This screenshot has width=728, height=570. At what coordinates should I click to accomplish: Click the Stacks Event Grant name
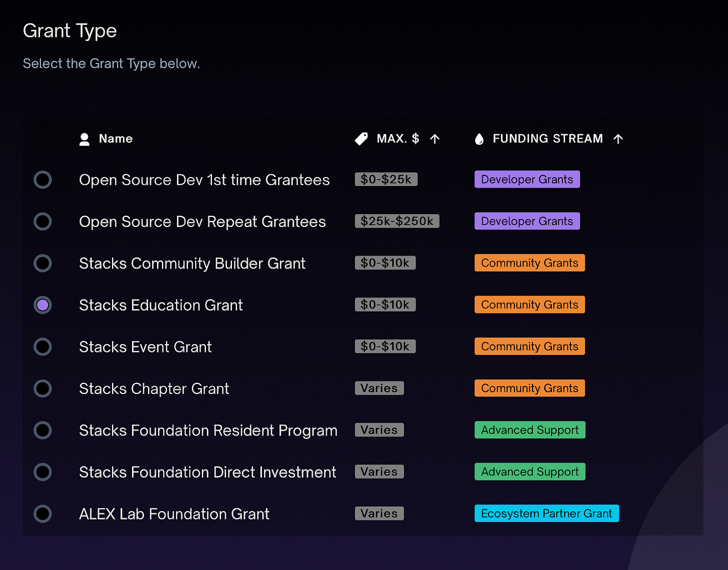(145, 347)
